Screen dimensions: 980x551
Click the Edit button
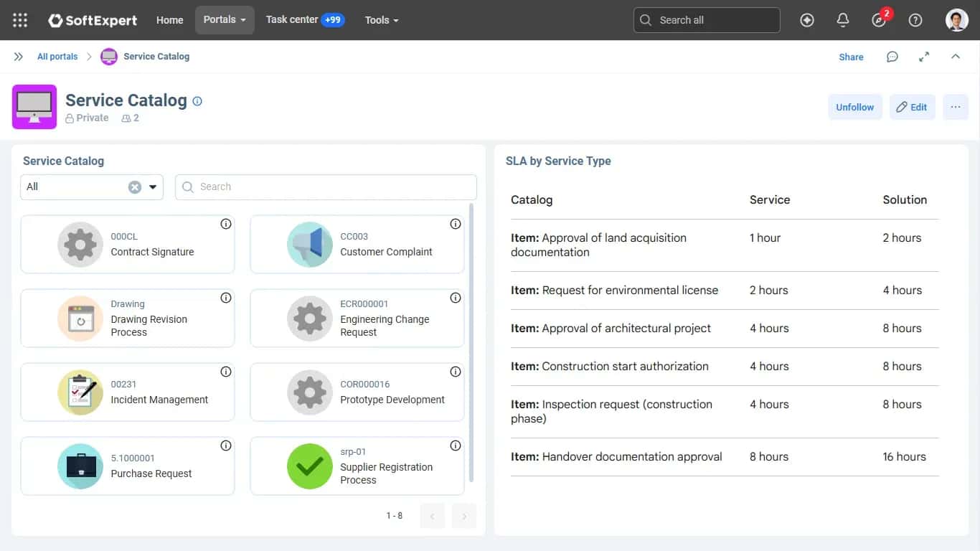click(x=912, y=107)
